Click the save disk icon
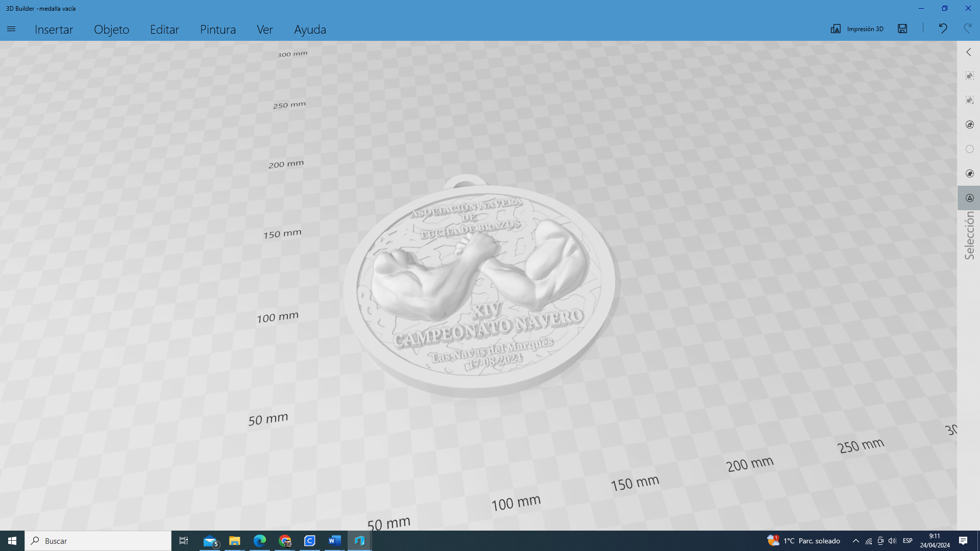 pos(902,29)
